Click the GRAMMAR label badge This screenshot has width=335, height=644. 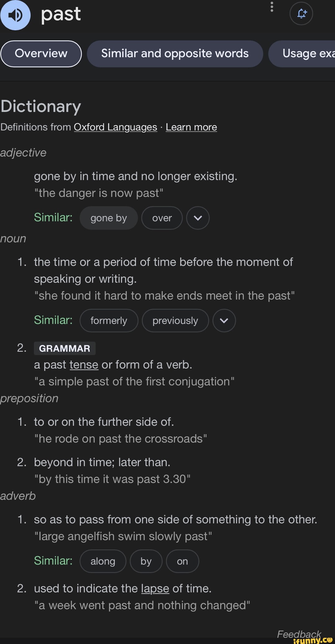(x=65, y=348)
